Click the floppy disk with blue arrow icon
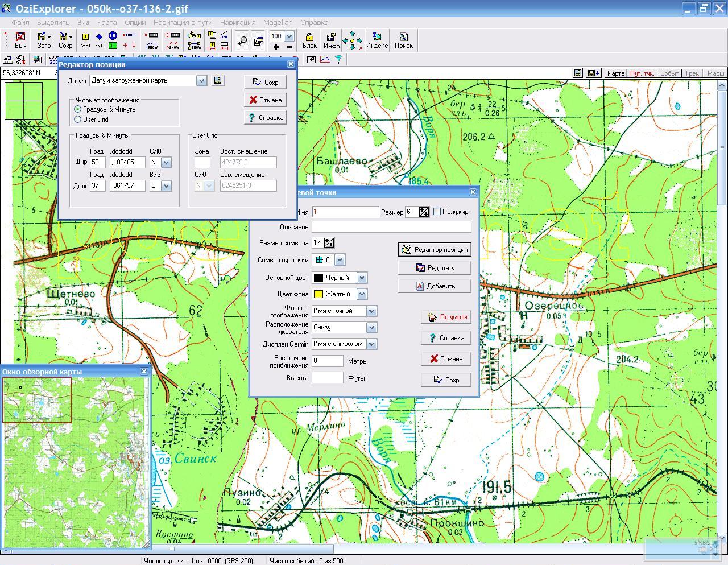Screen dimensions: 728x565 tap(594, 73)
